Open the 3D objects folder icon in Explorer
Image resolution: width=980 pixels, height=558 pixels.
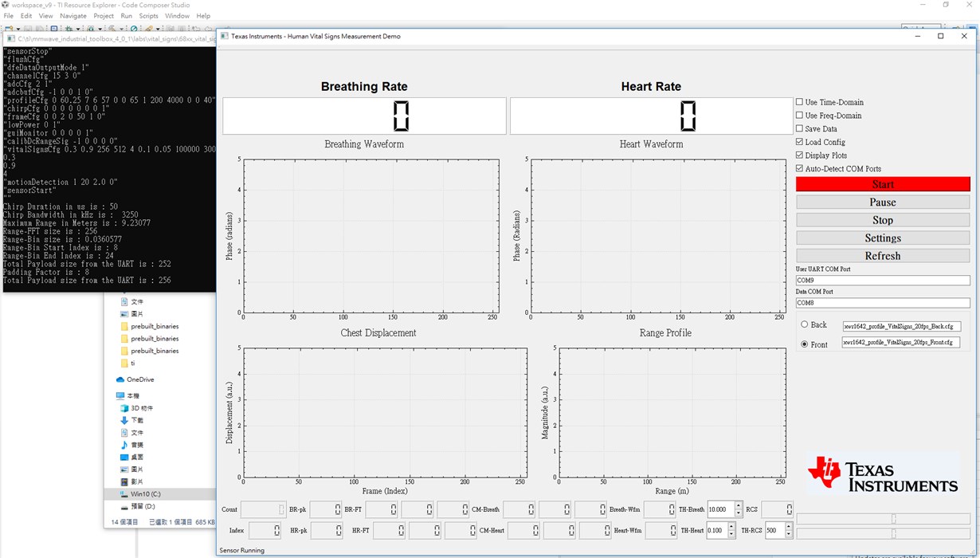(x=123, y=407)
